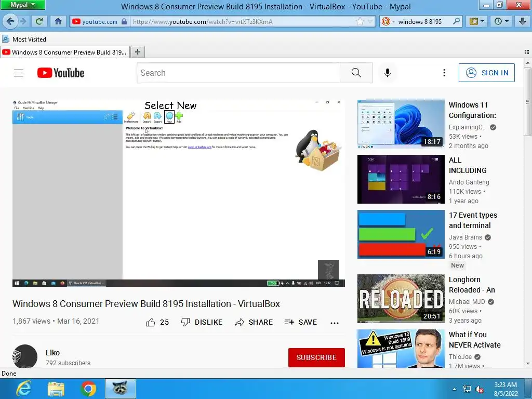
Task: Click the Michael MJD channel name
Action: (x=467, y=302)
